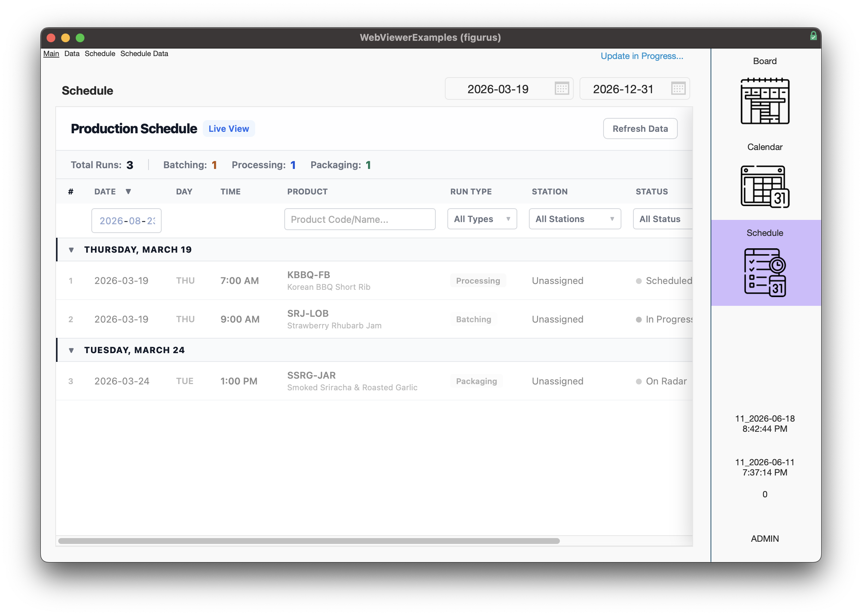Click the 11_2026-06-18 timestamp text

point(764,424)
